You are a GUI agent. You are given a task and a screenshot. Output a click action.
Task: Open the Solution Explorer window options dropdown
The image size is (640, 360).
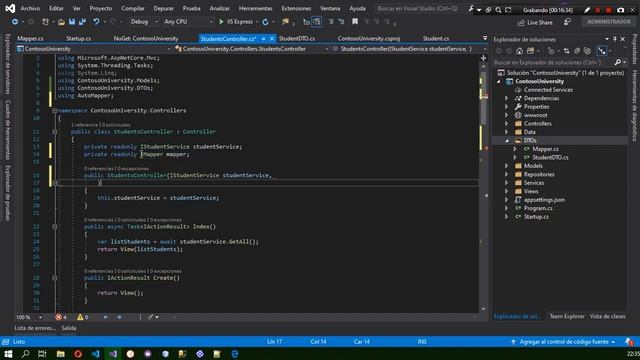coord(607,39)
